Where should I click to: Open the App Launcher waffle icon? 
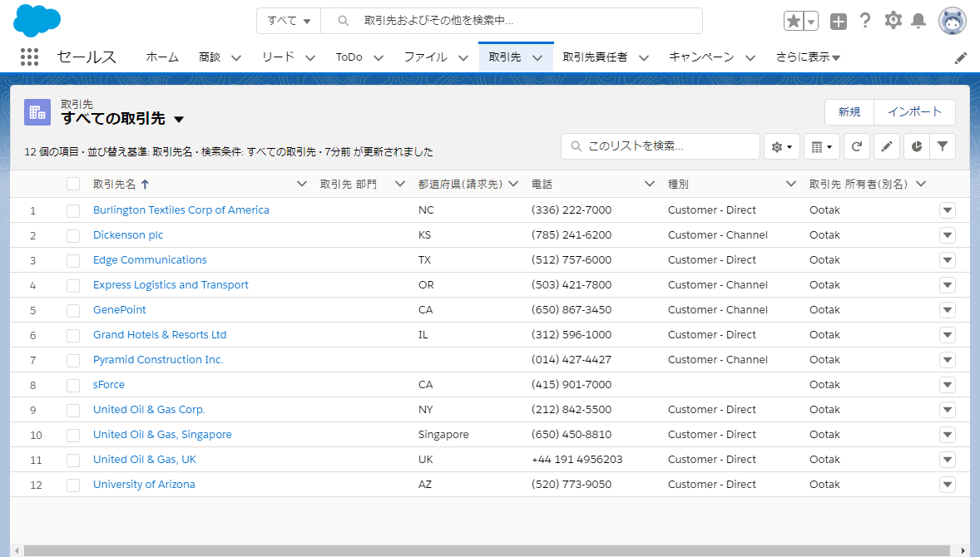coord(29,57)
